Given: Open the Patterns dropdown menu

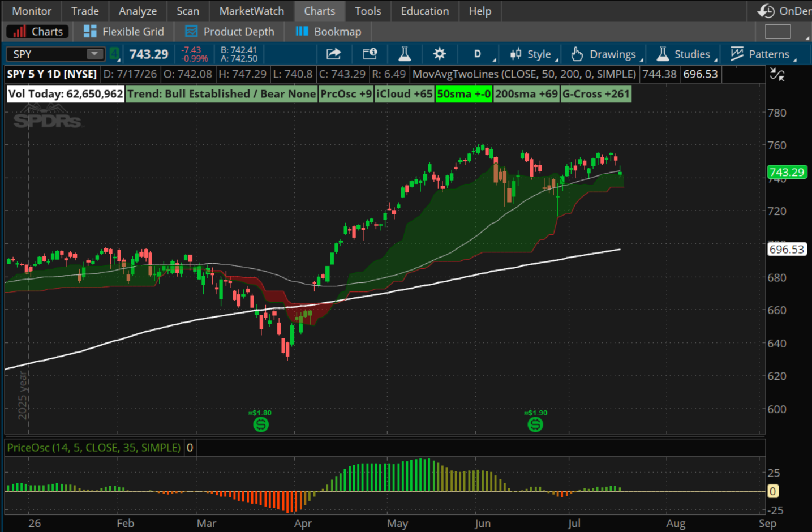Looking at the screenshot, I should pos(763,54).
